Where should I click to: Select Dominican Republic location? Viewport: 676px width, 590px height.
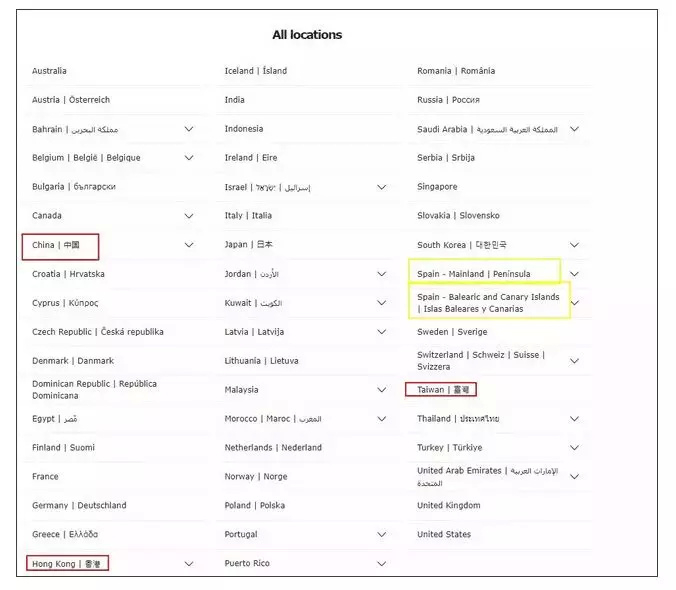[x=94, y=390]
